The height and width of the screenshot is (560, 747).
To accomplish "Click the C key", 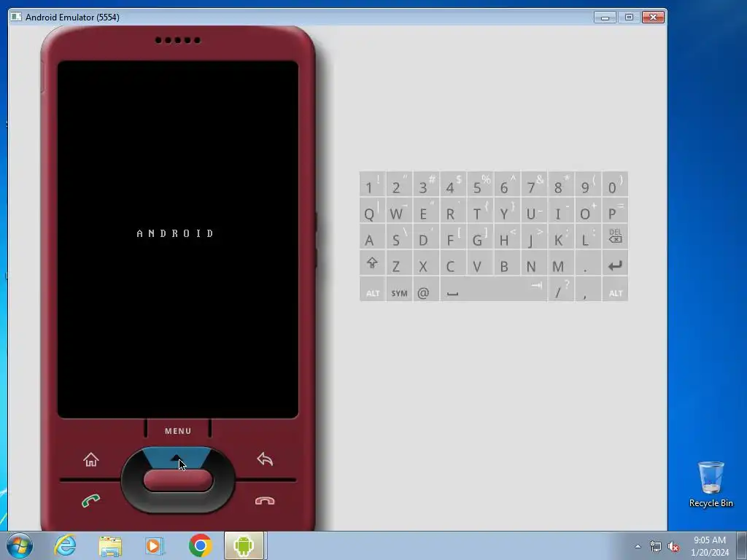I will (453, 263).
